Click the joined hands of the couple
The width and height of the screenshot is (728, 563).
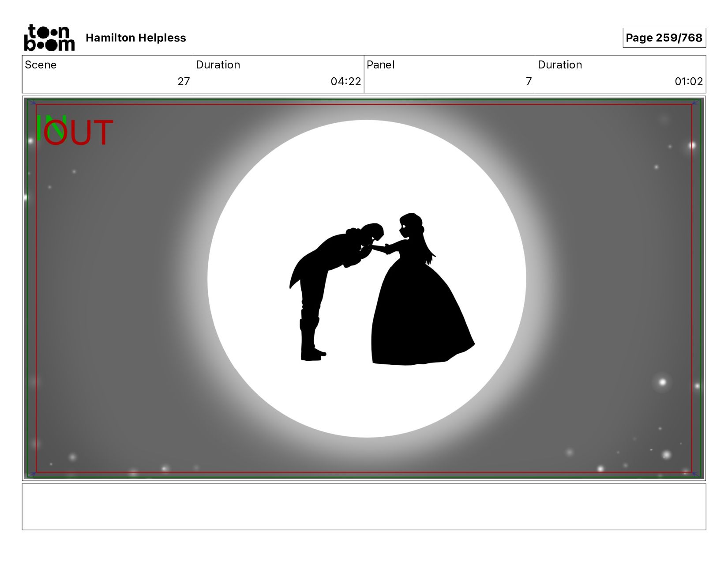click(x=380, y=247)
